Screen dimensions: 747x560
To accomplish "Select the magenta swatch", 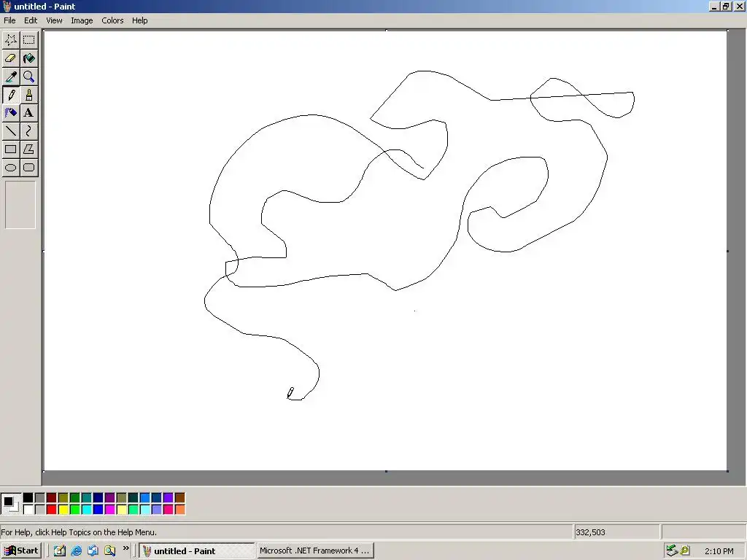I will coord(110,510).
